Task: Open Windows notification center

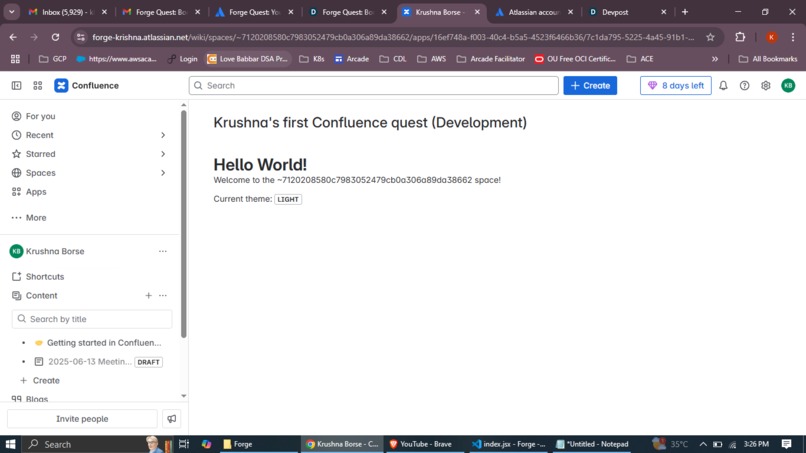Action: [786, 444]
